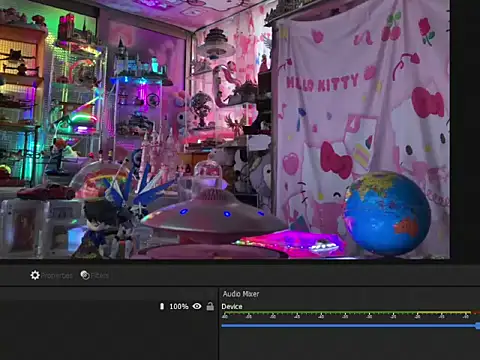The width and height of the screenshot is (480, 360).
Task: Lock the source using the padlock icon
Action: pyautogui.click(x=210, y=306)
